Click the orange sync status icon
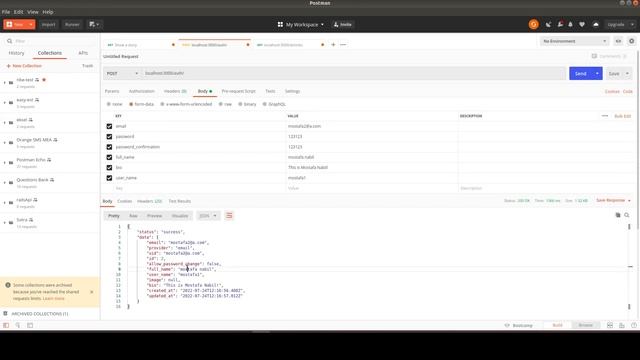 [x=533, y=24]
